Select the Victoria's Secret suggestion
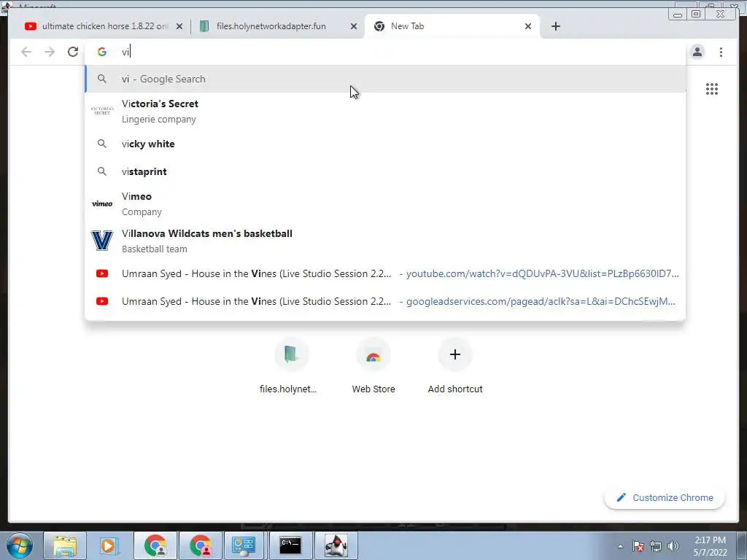This screenshot has width=747, height=560. [385, 112]
